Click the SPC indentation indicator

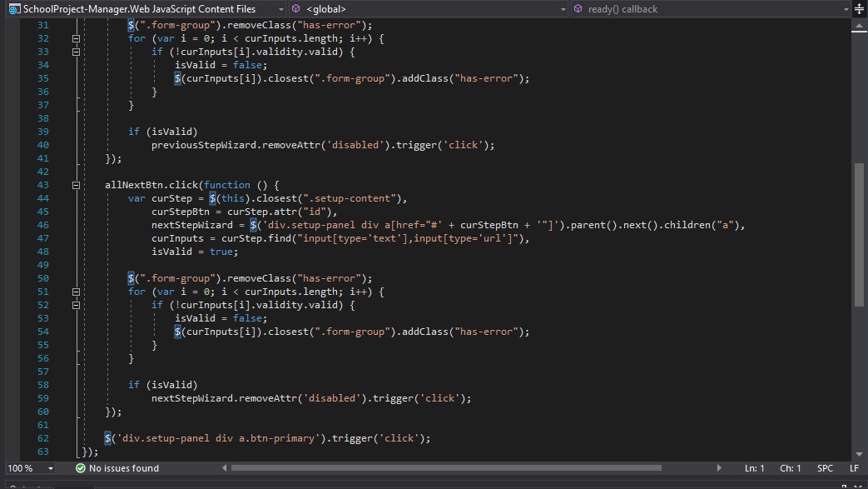825,468
